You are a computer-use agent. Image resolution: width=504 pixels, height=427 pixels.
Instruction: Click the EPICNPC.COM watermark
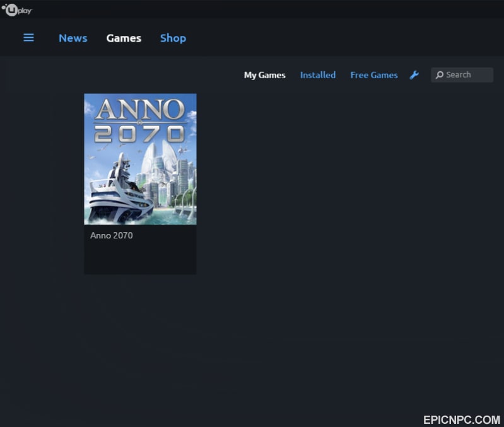(x=462, y=419)
